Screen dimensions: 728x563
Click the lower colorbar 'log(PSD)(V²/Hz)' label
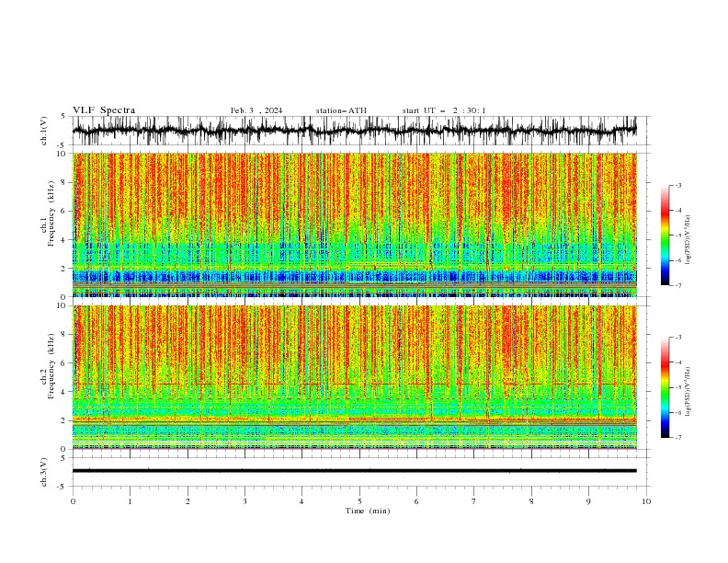[688, 392]
